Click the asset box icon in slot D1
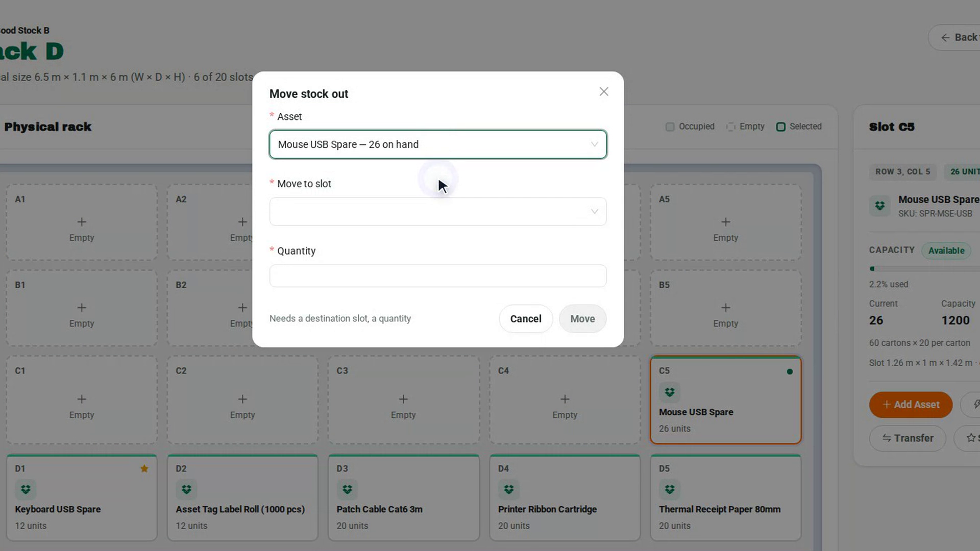This screenshot has height=551, width=980. pos(26,490)
